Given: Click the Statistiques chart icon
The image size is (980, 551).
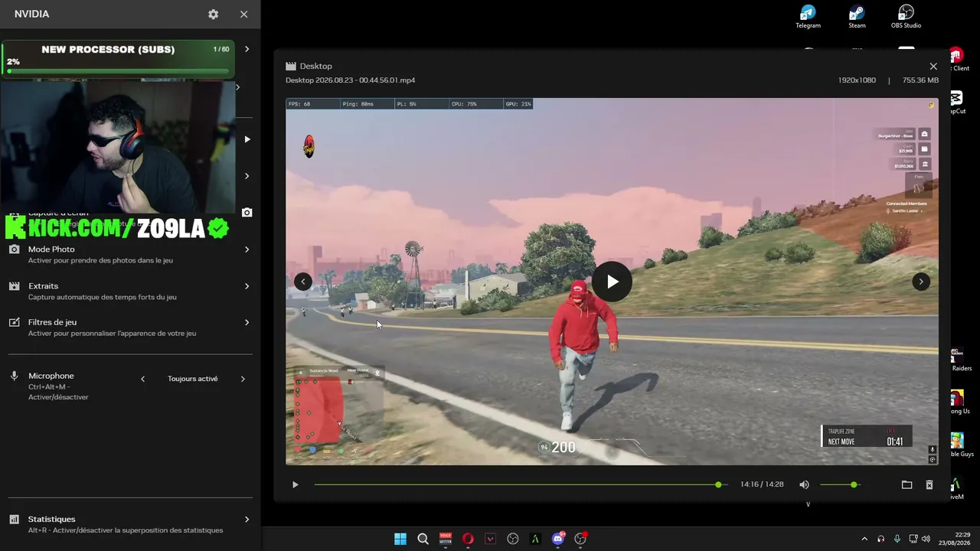Looking at the screenshot, I should pyautogui.click(x=14, y=520).
